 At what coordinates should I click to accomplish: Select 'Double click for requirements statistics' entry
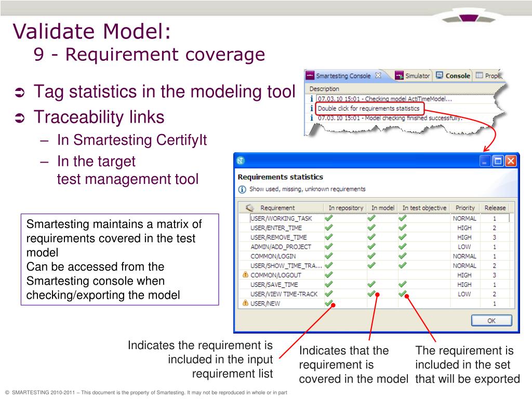pyautogui.click(x=368, y=109)
